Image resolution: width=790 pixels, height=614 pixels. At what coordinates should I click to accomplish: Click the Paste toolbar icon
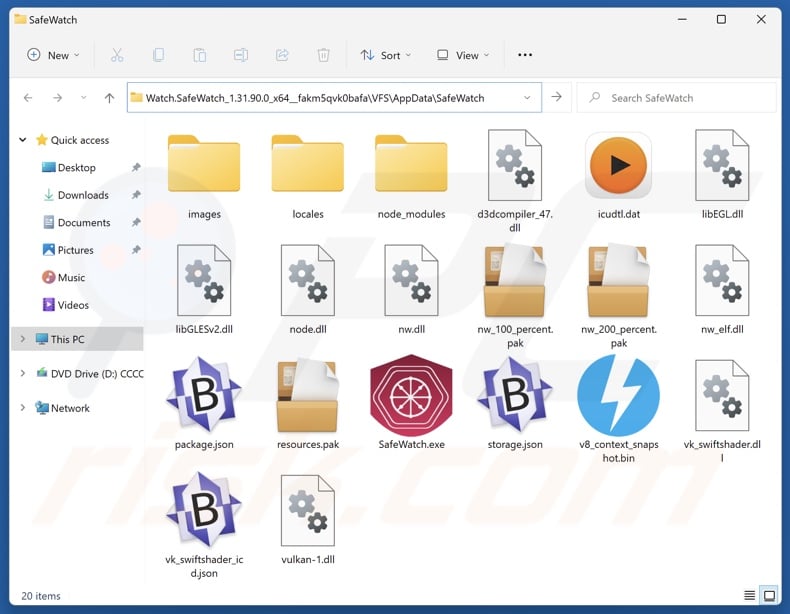pos(200,55)
